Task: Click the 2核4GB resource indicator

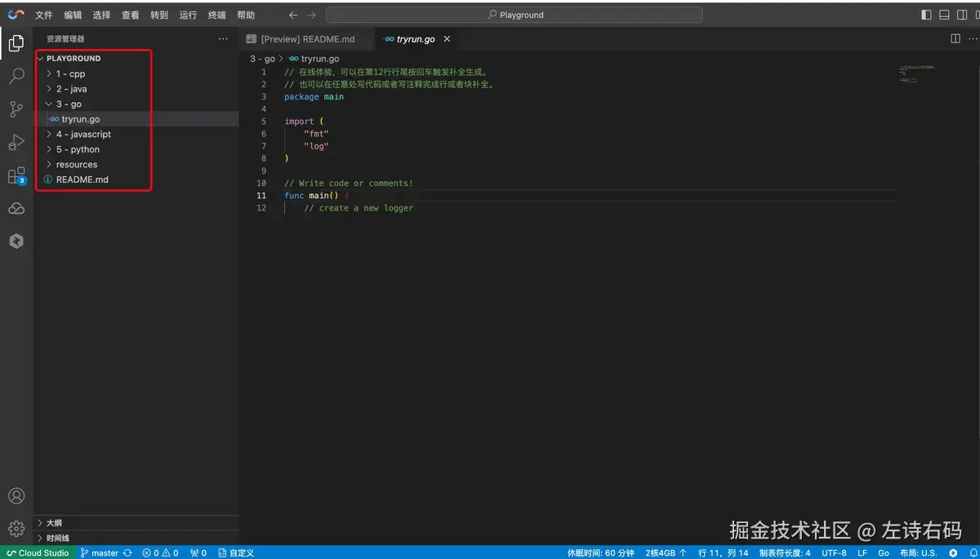Action: [x=666, y=552]
